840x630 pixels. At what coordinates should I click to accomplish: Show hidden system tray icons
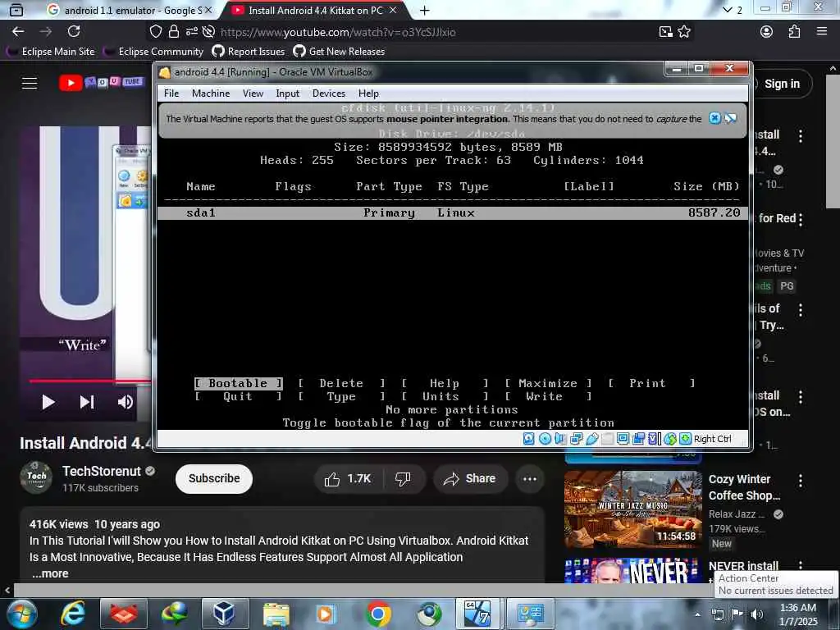click(x=697, y=614)
